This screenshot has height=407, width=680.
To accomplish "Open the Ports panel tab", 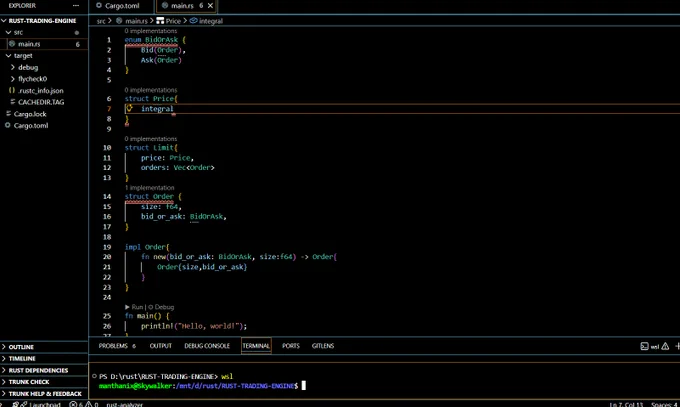I will point(291,346).
